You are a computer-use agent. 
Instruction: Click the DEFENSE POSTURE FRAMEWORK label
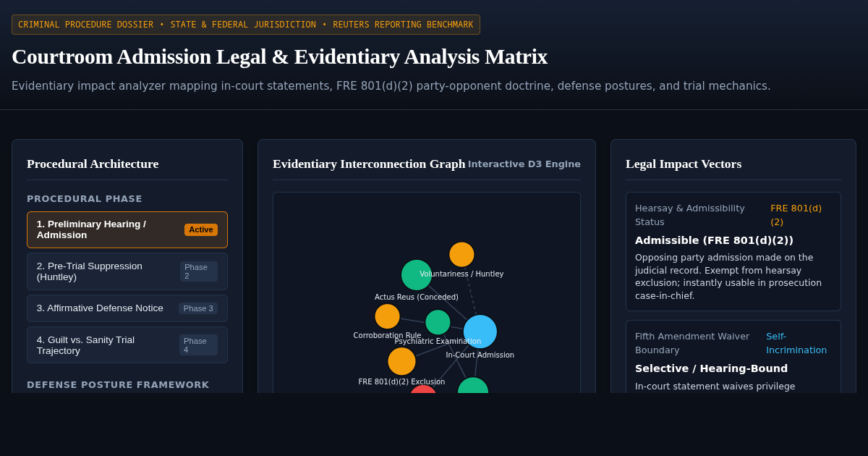(118, 385)
